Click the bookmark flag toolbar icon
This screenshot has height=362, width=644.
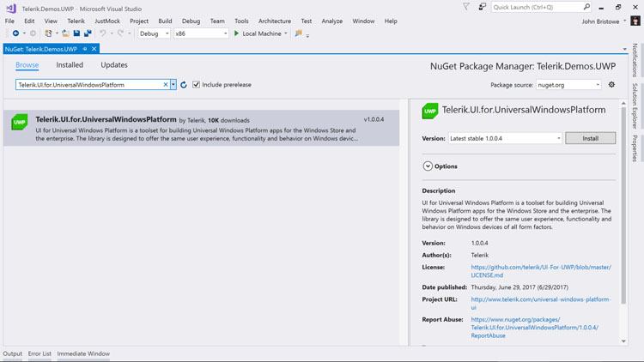(299, 33)
